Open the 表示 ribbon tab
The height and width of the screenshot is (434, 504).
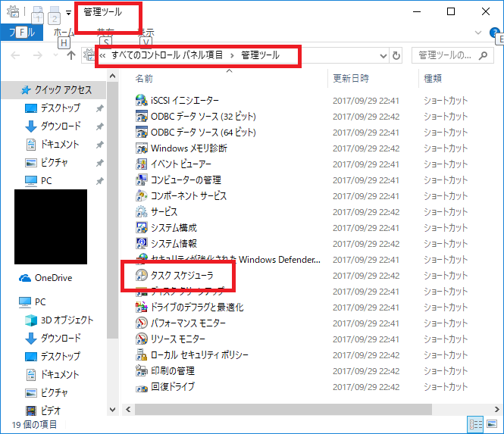click(146, 33)
